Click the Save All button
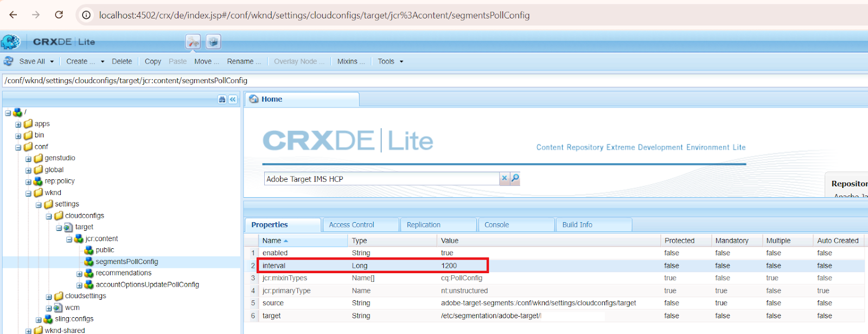This screenshot has height=334, width=868. point(32,61)
